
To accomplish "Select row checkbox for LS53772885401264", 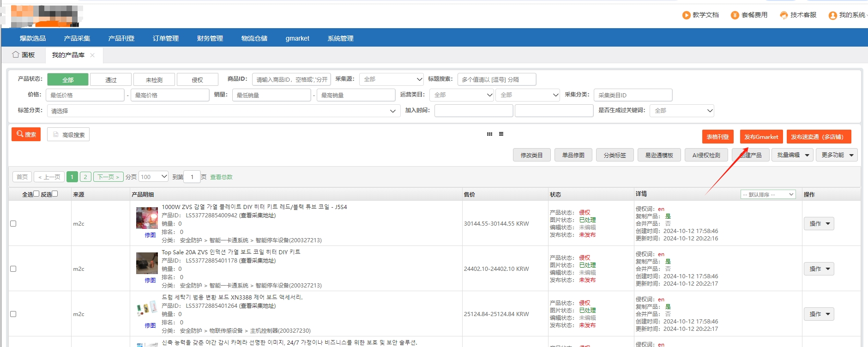I will click(13, 314).
